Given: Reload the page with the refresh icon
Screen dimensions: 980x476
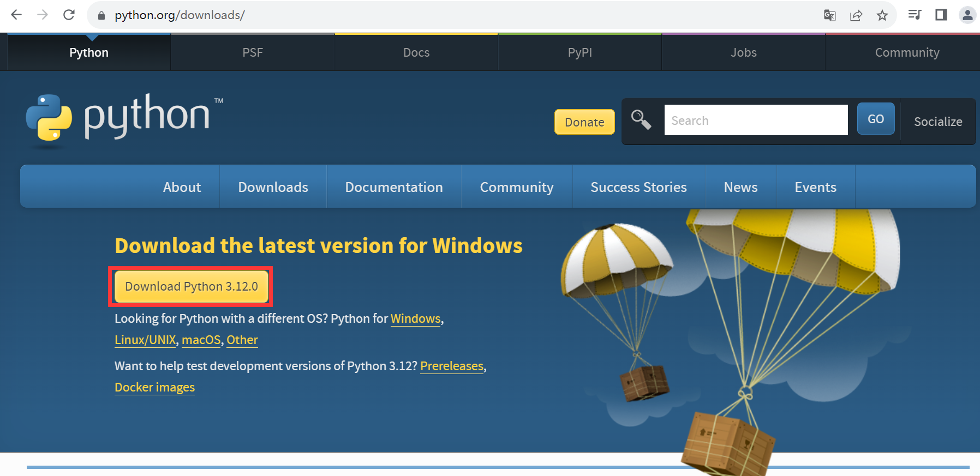Looking at the screenshot, I should click(x=69, y=15).
